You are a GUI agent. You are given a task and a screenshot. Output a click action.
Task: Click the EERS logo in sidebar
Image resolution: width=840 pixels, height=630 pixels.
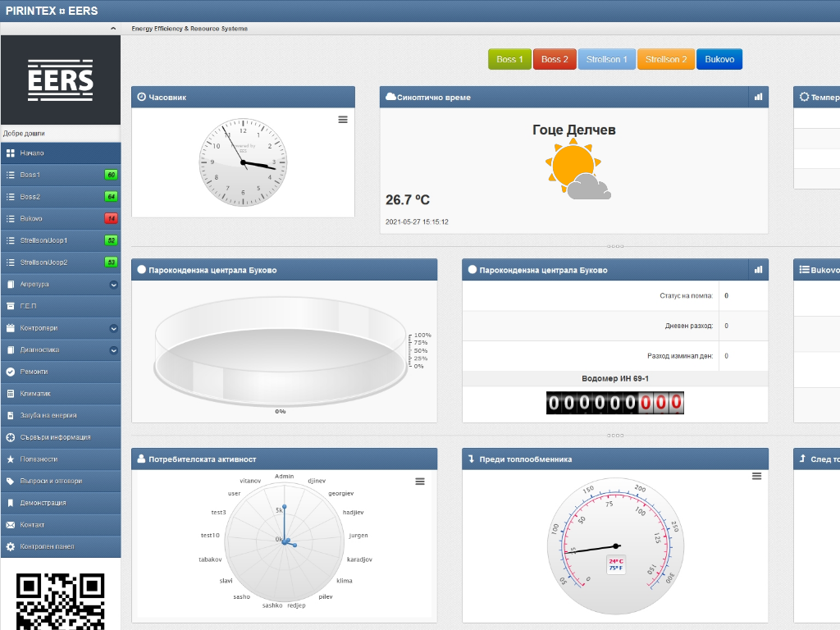pyautogui.click(x=61, y=80)
